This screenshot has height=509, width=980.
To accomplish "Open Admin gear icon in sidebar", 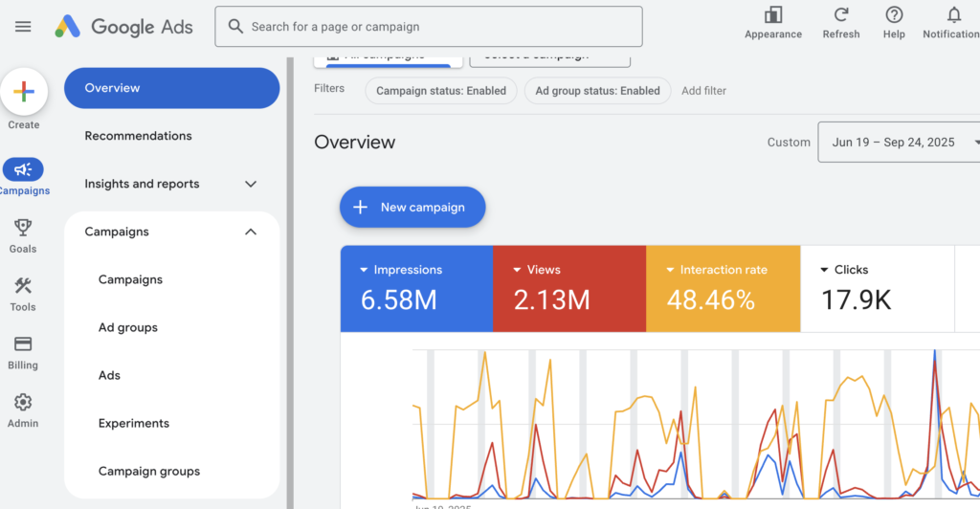I will 23,403.
